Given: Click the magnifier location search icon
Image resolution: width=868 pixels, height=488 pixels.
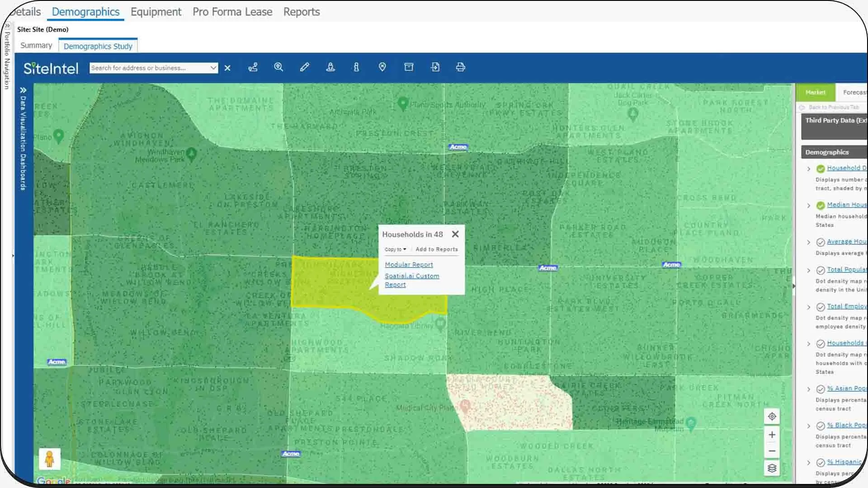Looking at the screenshot, I should point(278,67).
